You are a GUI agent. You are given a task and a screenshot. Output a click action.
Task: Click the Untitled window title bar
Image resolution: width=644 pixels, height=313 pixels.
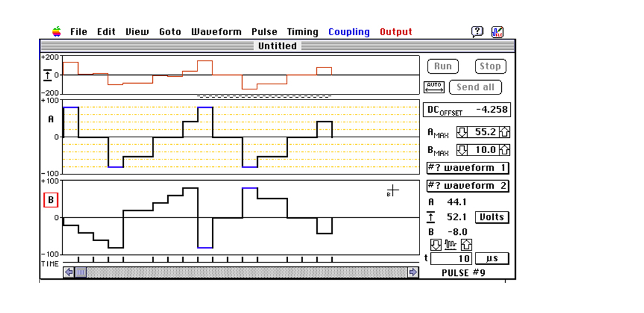[x=277, y=45]
